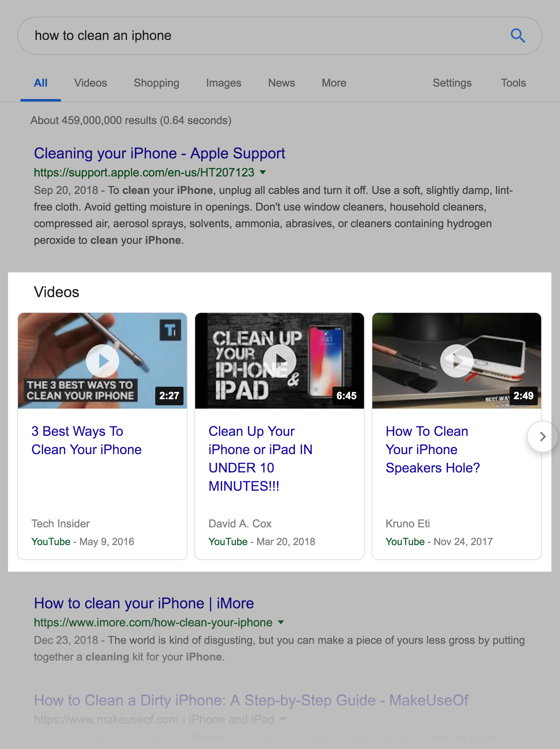This screenshot has width=560, height=749.
Task: Click the About 459,000,000 results text
Action: click(131, 121)
